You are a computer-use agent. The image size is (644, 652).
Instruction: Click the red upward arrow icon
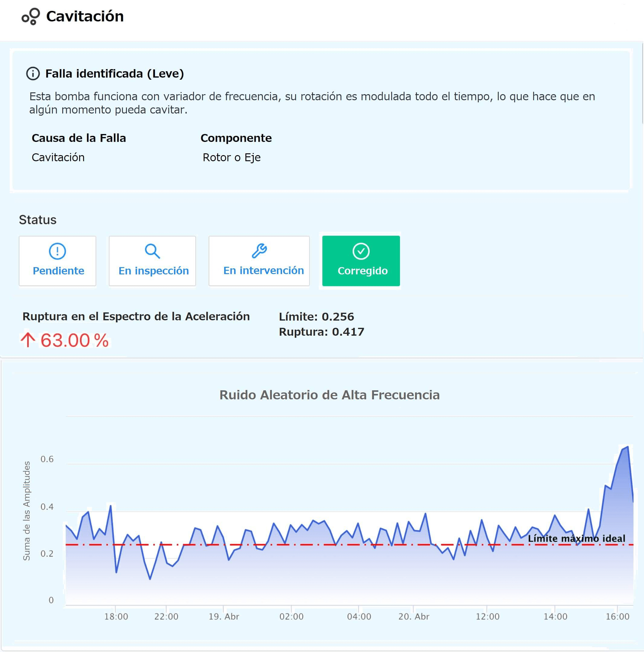point(28,340)
